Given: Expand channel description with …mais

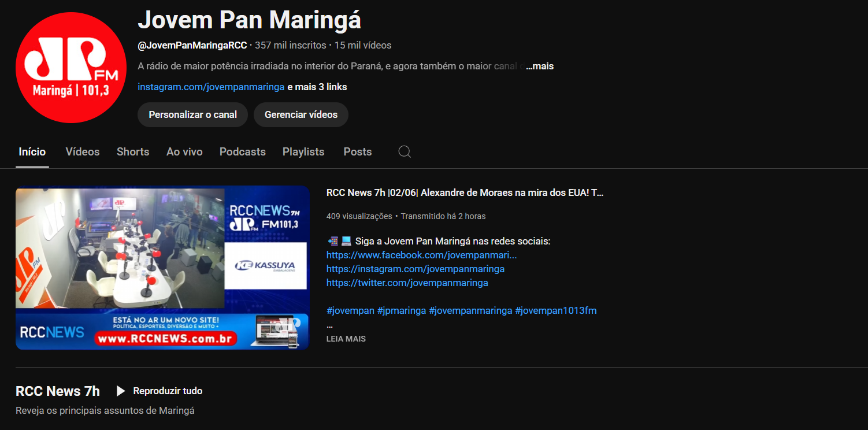Looking at the screenshot, I should click(x=540, y=66).
